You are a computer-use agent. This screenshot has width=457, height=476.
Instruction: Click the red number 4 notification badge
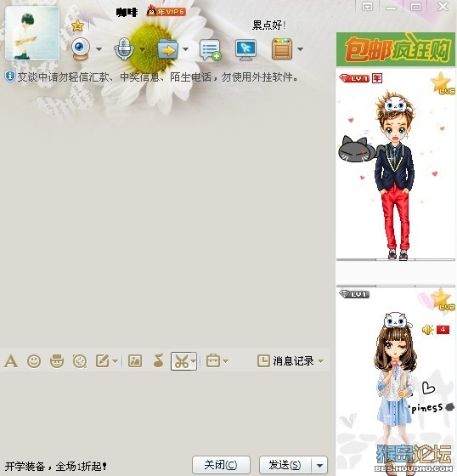click(443, 330)
